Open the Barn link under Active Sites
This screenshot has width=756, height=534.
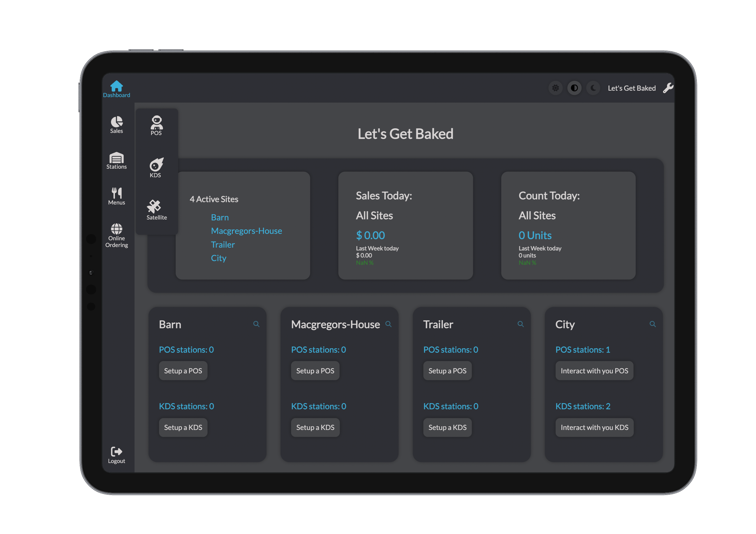(x=220, y=217)
